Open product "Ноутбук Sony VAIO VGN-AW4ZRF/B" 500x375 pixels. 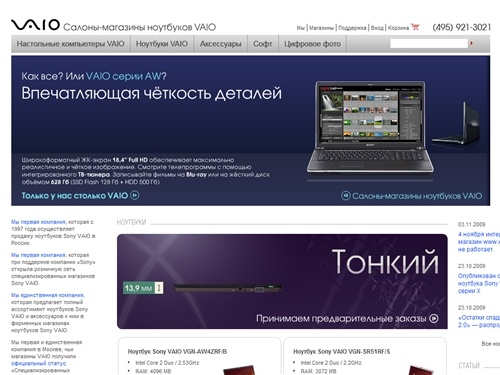(177, 352)
